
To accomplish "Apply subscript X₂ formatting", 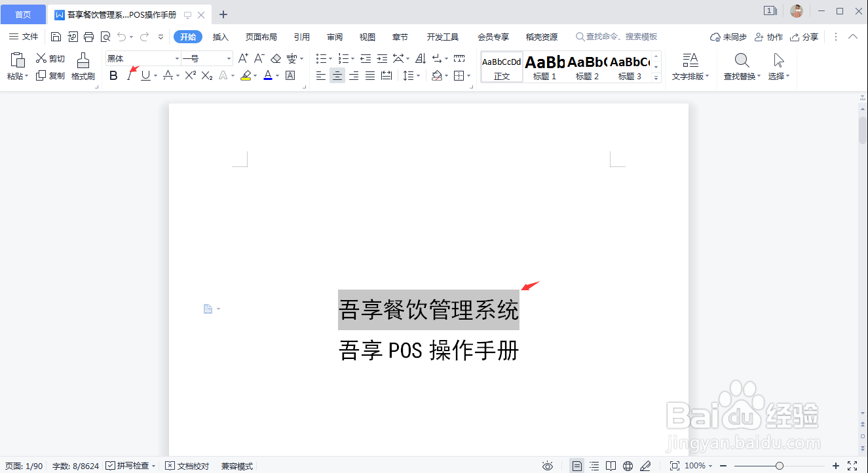I will tap(206, 76).
